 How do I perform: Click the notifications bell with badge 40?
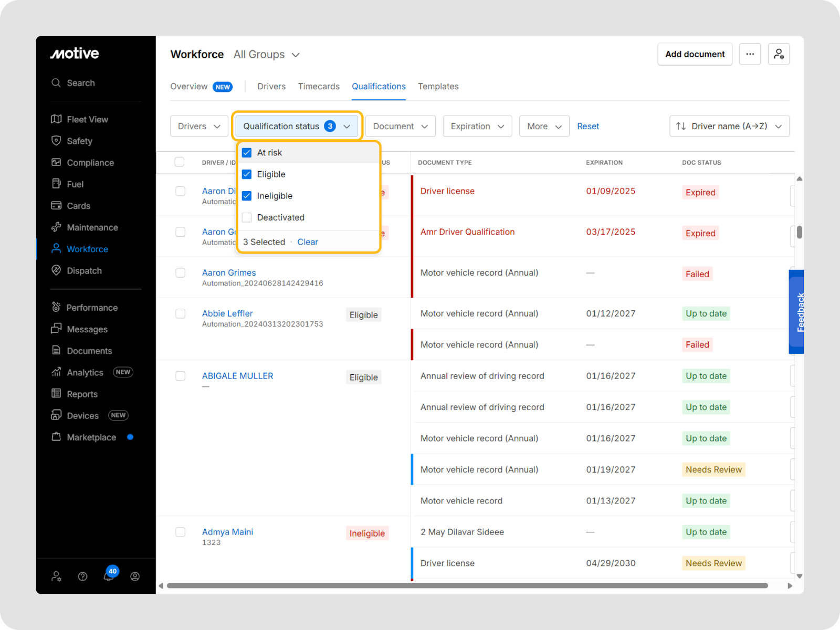click(109, 576)
